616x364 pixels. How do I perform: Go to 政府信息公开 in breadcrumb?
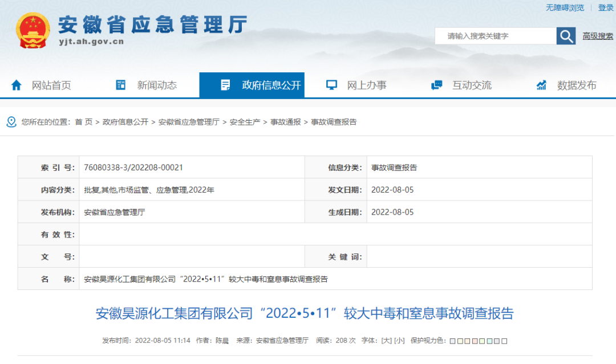pyautogui.click(x=125, y=122)
